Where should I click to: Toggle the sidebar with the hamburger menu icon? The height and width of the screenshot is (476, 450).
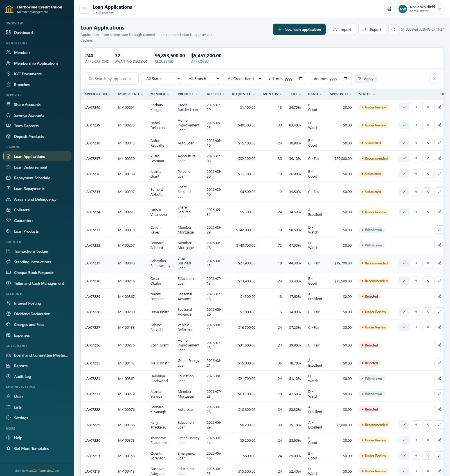tap(84, 9)
